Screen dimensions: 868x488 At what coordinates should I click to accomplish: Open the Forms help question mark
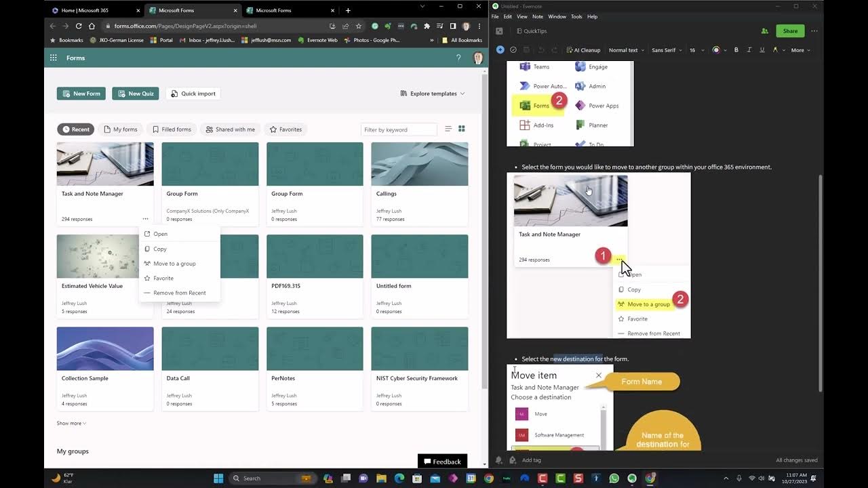click(458, 58)
